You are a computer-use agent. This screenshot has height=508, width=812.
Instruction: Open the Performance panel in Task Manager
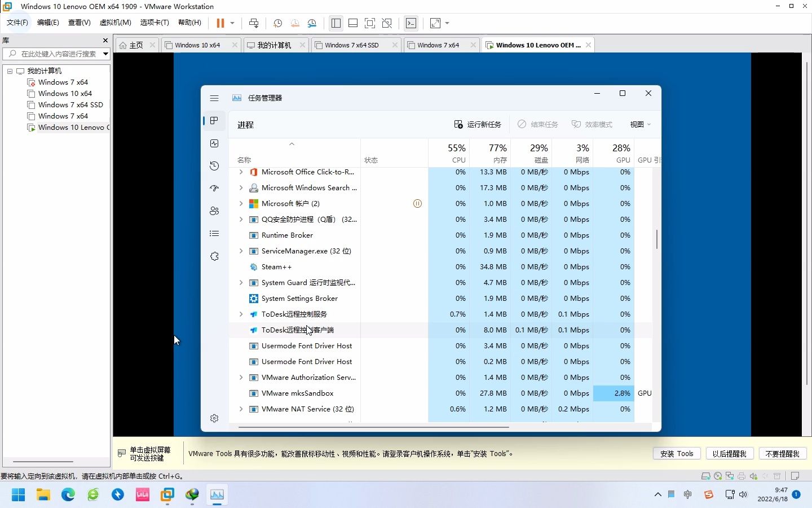214,143
